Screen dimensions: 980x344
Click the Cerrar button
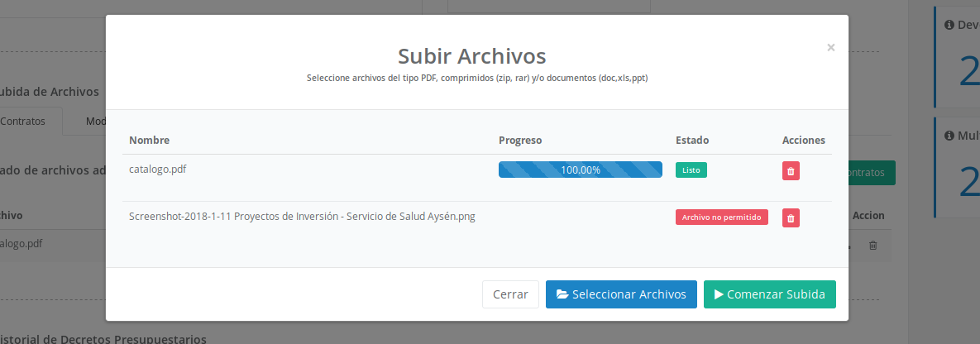click(x=510, y=294)
